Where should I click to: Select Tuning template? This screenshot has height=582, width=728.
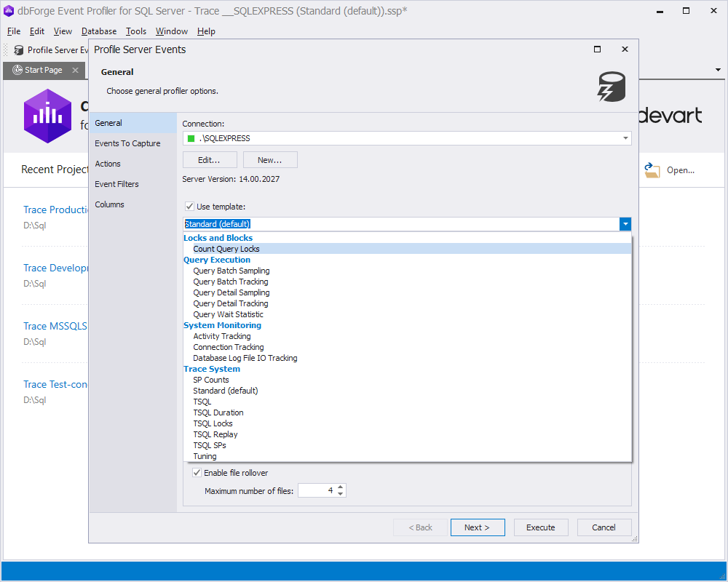click(408, 456)
